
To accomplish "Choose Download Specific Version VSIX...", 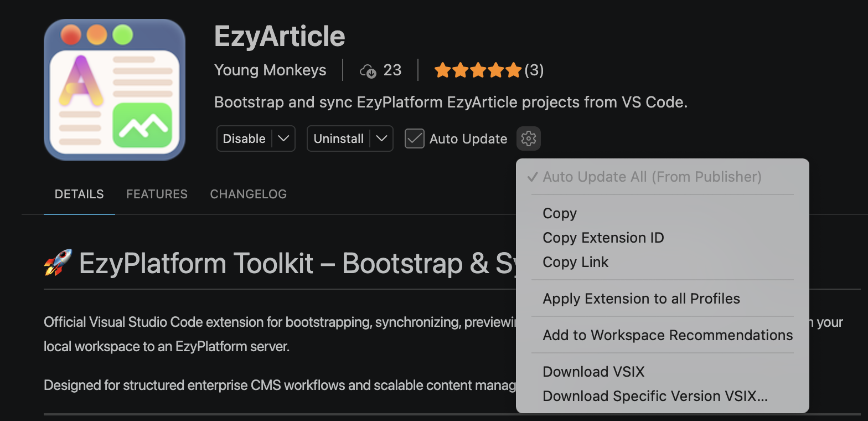I will (x=662, y=396).
